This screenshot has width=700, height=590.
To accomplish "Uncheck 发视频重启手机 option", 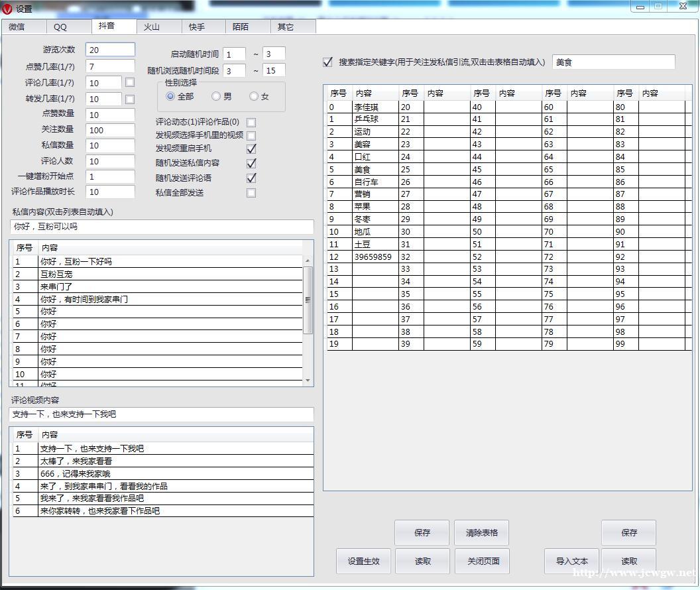I will click(251, 148).
